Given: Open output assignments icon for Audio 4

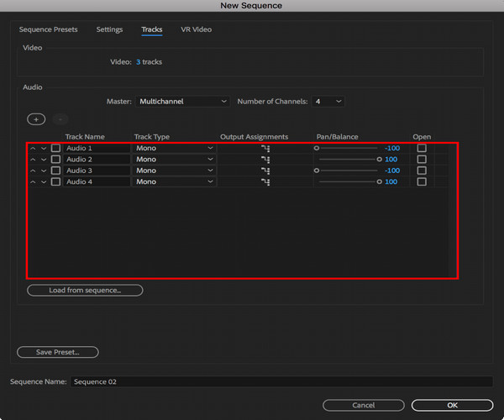Looking at the screenshot, I should [265, 182].
